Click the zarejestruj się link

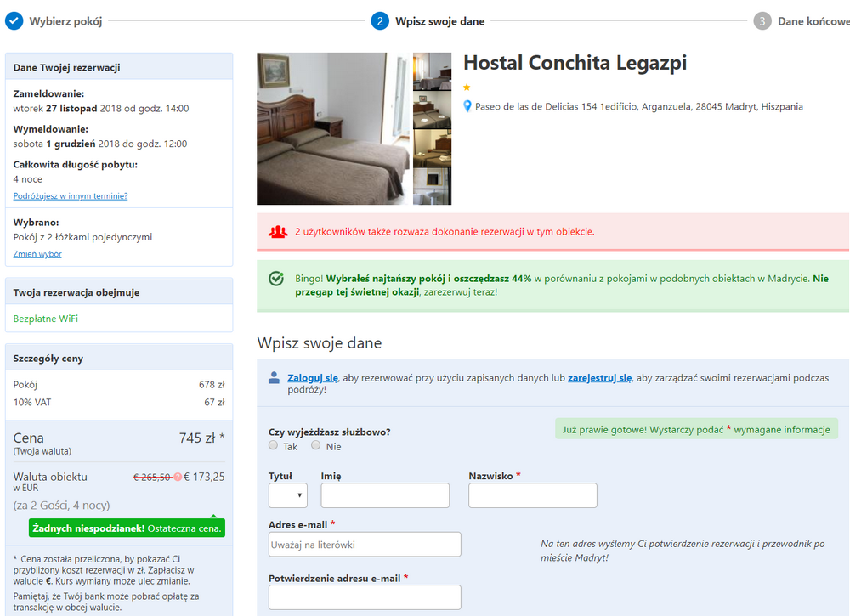pyautogui.click(x=599, y=378)
